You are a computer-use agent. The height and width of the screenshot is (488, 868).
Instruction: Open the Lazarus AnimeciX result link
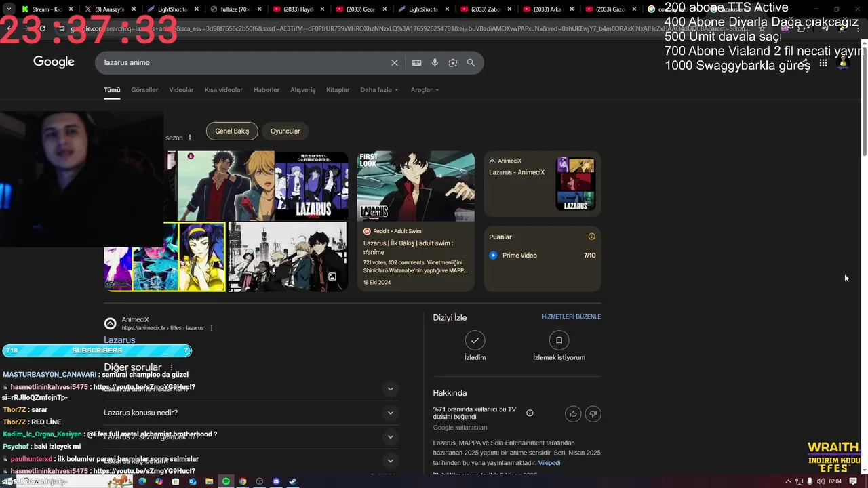tap(119, 340)
